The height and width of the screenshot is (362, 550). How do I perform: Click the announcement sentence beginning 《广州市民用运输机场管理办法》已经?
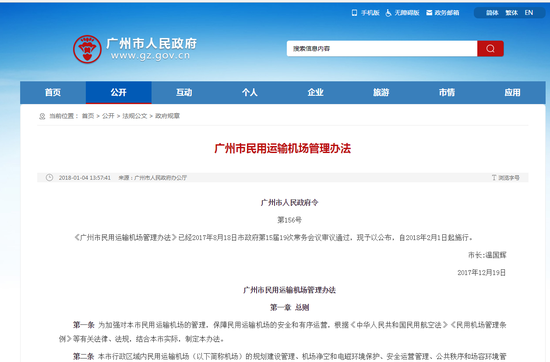pos(273,237)
